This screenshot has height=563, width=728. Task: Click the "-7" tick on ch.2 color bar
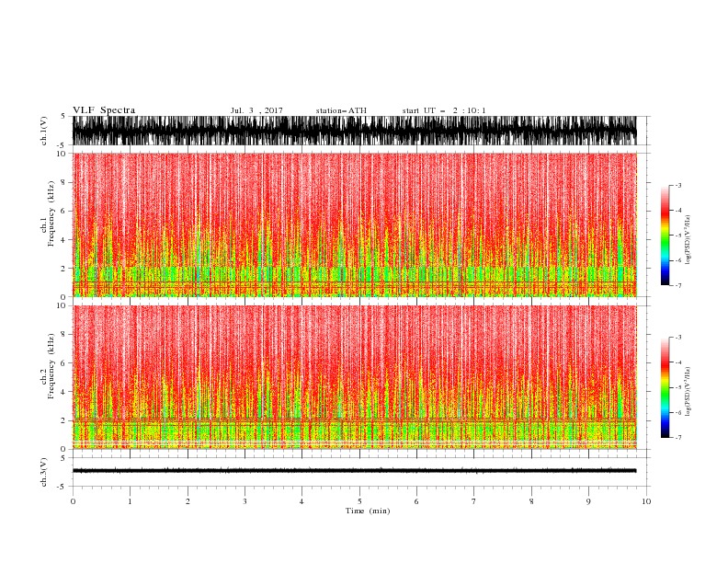[x=678, y=438]
